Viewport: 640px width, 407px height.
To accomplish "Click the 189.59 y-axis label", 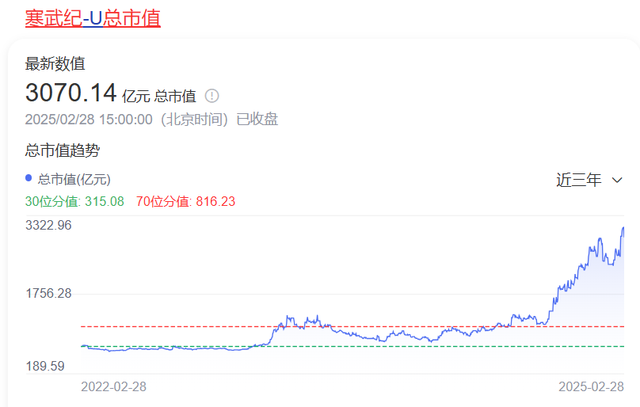I will click(45, 366).
